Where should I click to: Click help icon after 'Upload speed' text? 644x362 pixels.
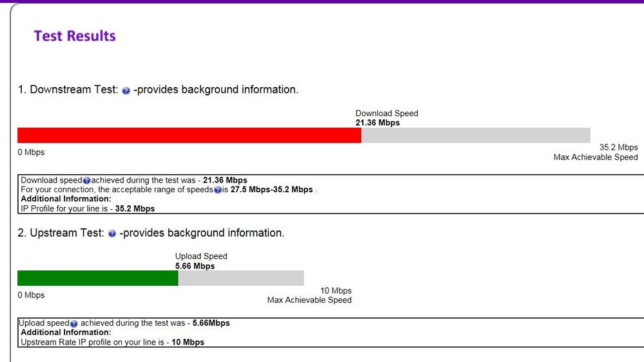point(74,323)
